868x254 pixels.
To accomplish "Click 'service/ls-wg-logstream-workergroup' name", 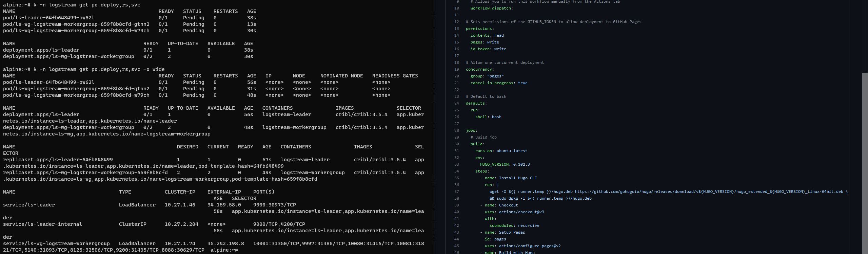I will (x=56, y=243).
